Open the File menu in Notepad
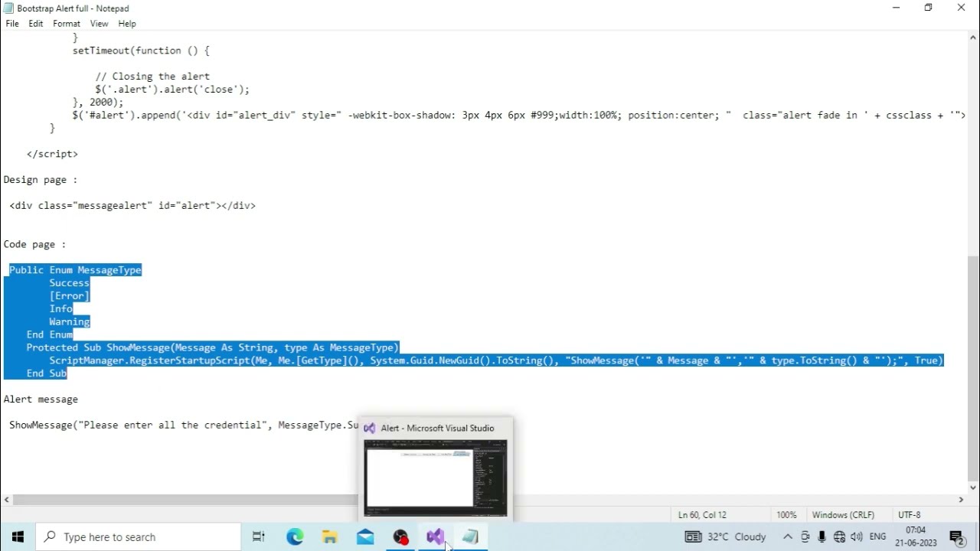Image resolution: width=980 pixels, height=551 pixels. [12, 24]
